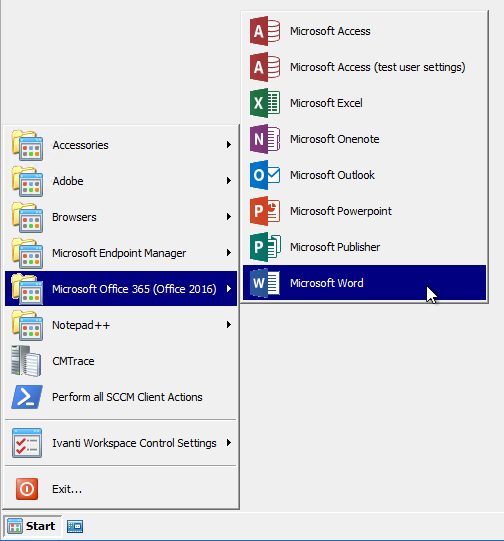
Task: Click the PowerShell icon for SCCM Client Actions
Action: tap(27, 397)
